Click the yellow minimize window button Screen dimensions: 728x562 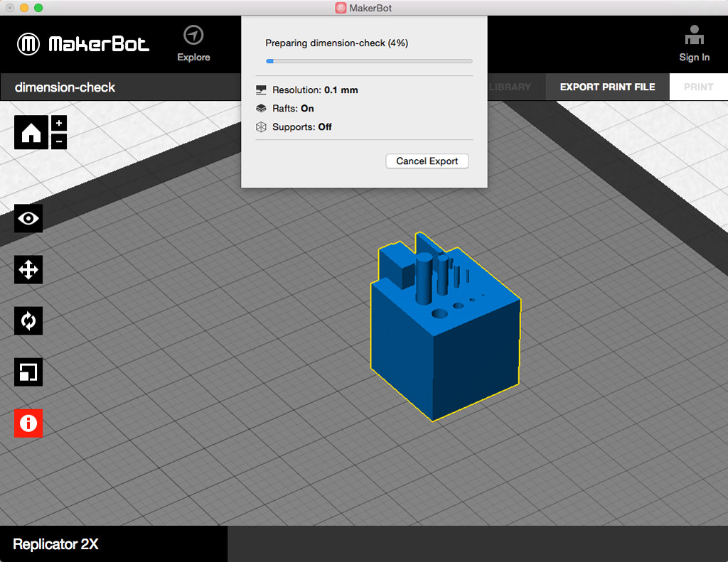24,8
